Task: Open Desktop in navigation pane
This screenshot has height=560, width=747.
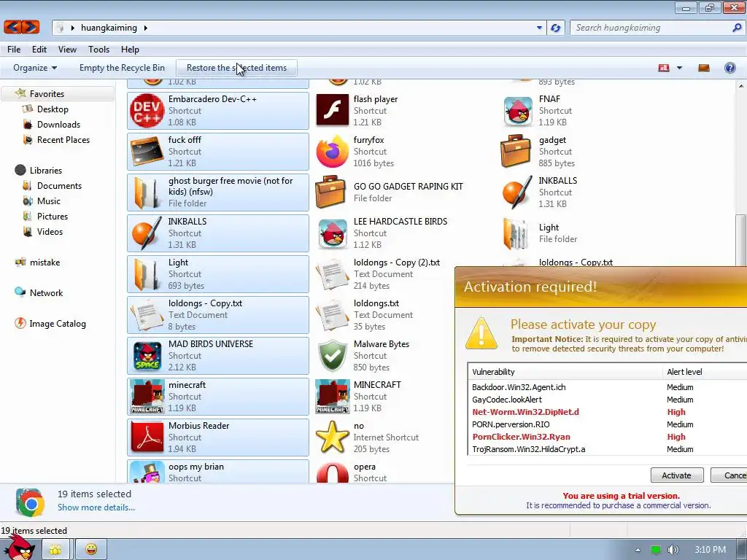Action: pyautogui.click(x=53, y=109)
